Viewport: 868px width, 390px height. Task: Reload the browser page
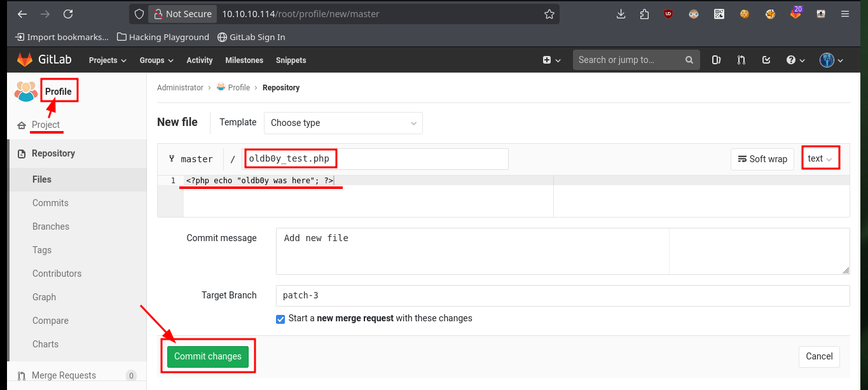[x=68, y=14]
